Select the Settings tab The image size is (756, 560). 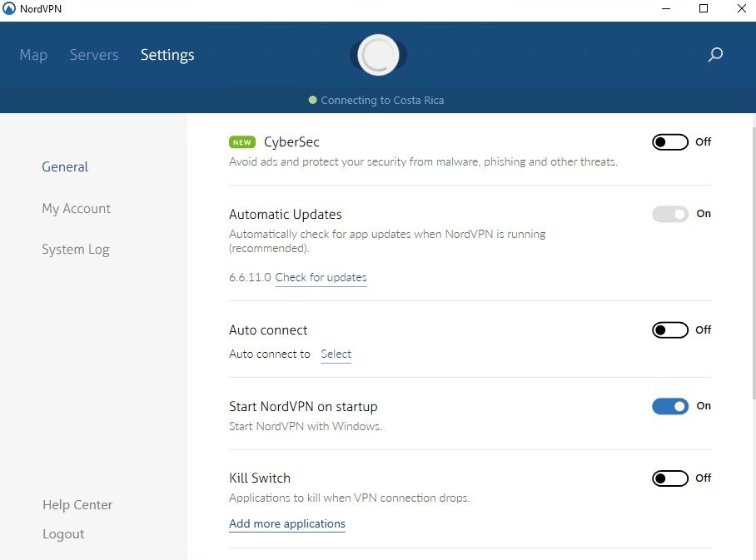click(x=167, y=56)
